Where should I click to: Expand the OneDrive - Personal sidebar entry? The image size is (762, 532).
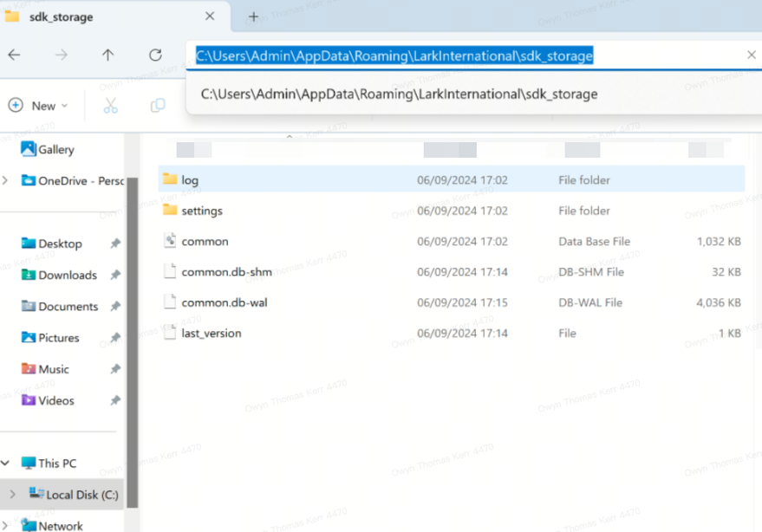click(4, 180)
